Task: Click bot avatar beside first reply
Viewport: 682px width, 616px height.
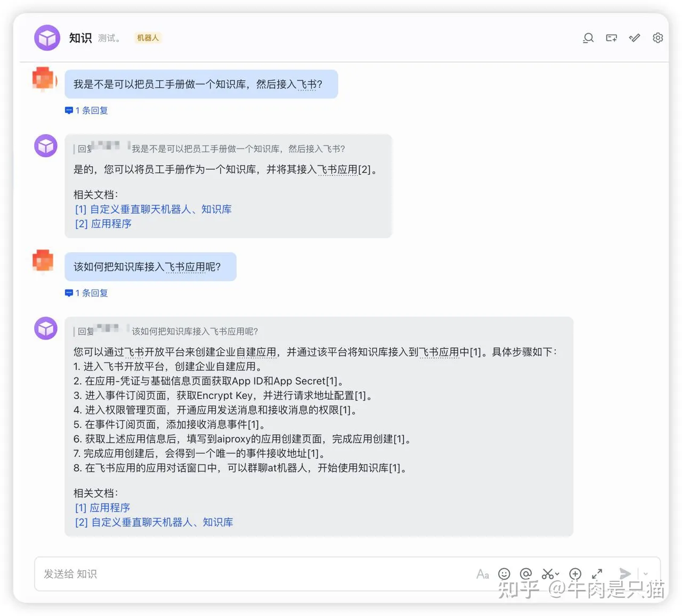Action: (x=46, y=146)
